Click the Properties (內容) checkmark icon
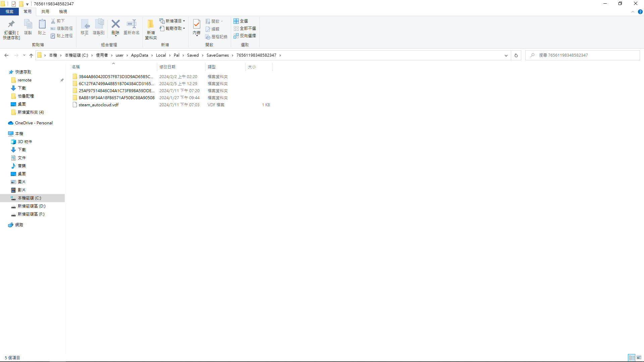The image size is (644, 362). 197,24
